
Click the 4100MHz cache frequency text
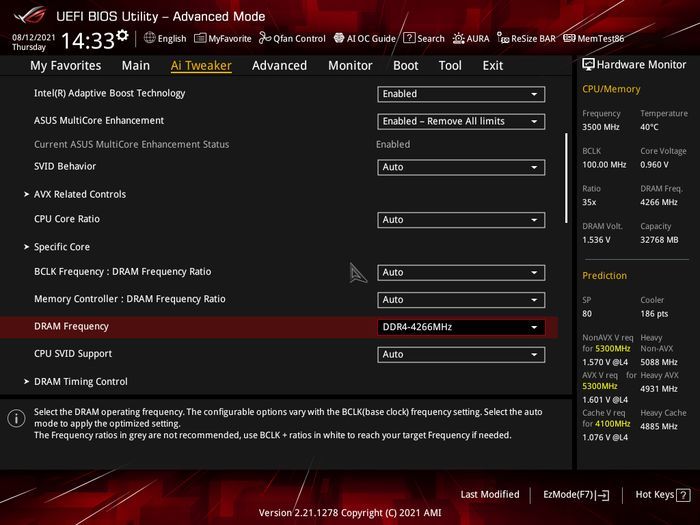612,424
